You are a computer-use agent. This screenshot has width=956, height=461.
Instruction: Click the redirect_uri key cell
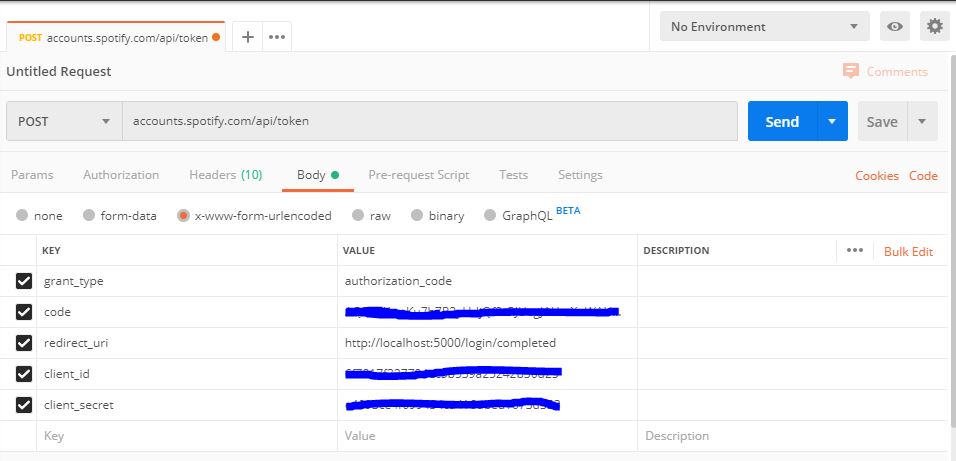pos(187,343)
